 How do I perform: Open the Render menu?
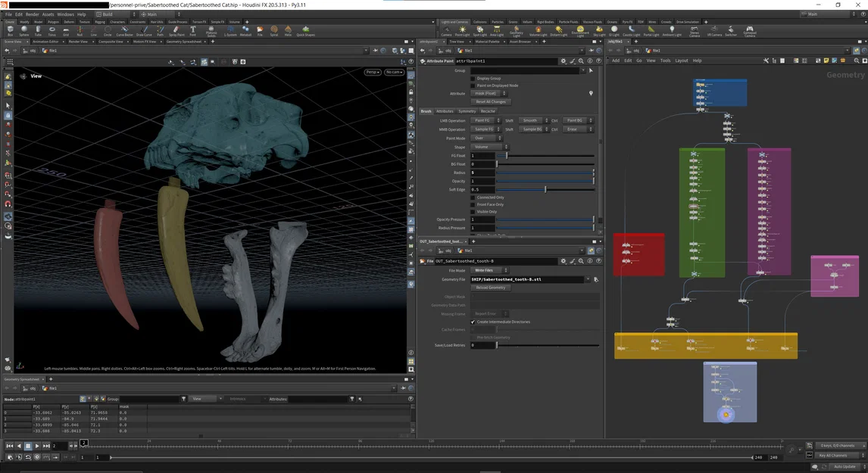[x=32, y=14]
